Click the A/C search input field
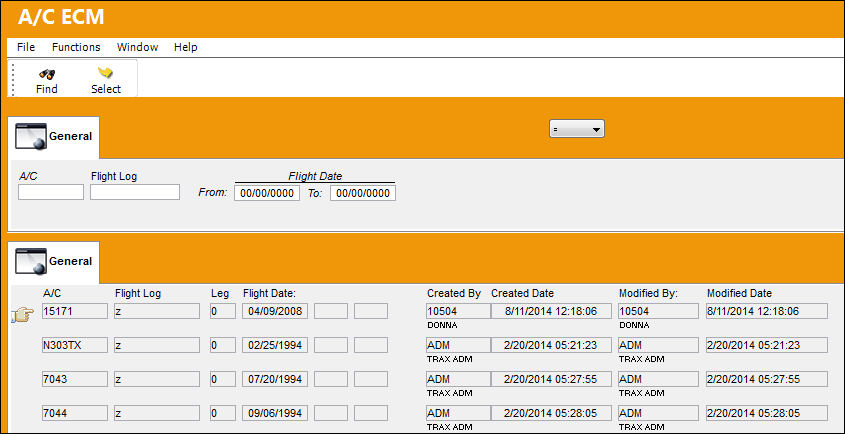845x434 pixels. click(x=51, y=192)
